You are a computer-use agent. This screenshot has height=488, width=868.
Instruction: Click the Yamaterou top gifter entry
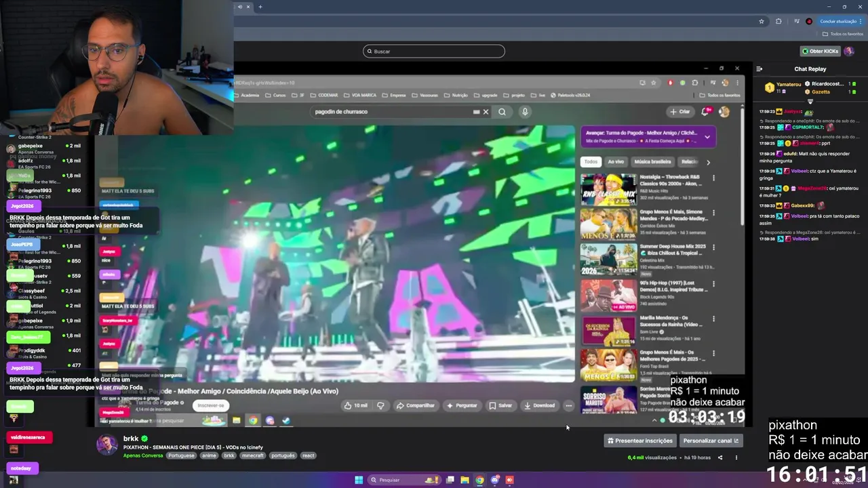(785, 87)
